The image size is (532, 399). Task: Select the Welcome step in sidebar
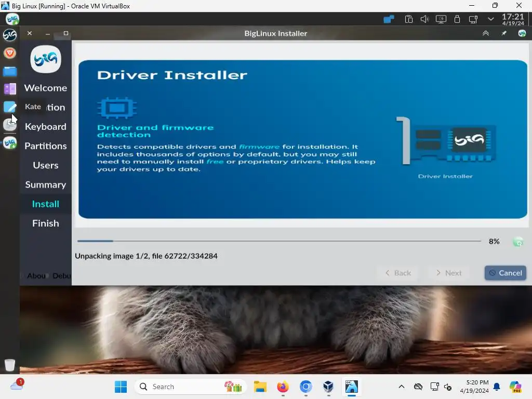click(46, 88)
